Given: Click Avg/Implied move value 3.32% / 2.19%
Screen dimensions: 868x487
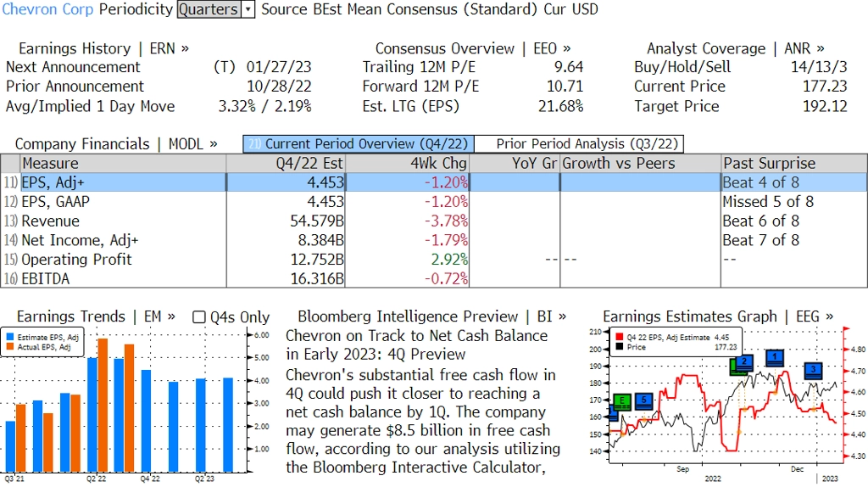Looking at the screenshot, I should pos(264,106).
